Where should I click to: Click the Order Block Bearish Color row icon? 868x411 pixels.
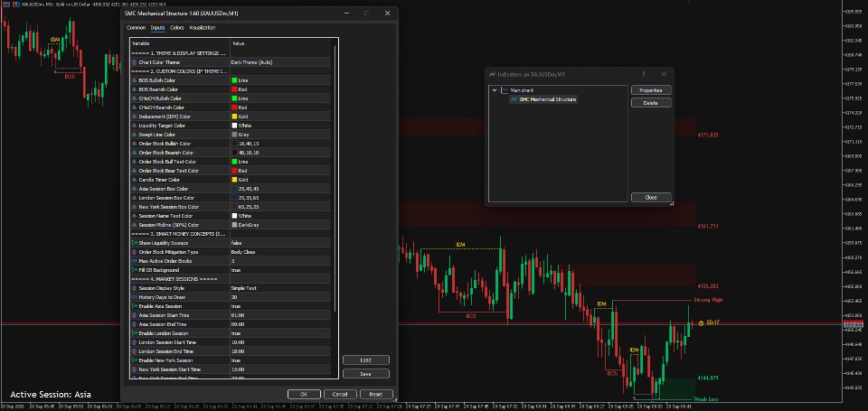point(134,153)
